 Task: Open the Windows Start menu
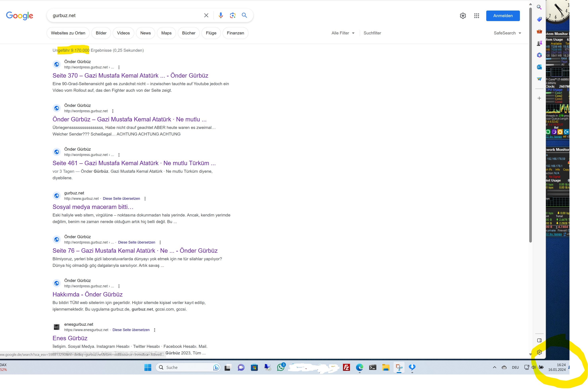click(148, 368)
